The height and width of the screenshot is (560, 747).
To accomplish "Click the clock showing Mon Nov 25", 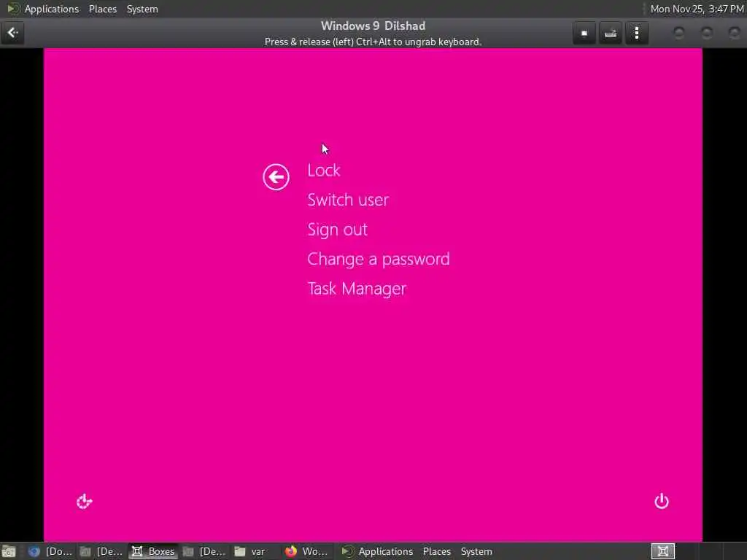I will pos(697,9).
